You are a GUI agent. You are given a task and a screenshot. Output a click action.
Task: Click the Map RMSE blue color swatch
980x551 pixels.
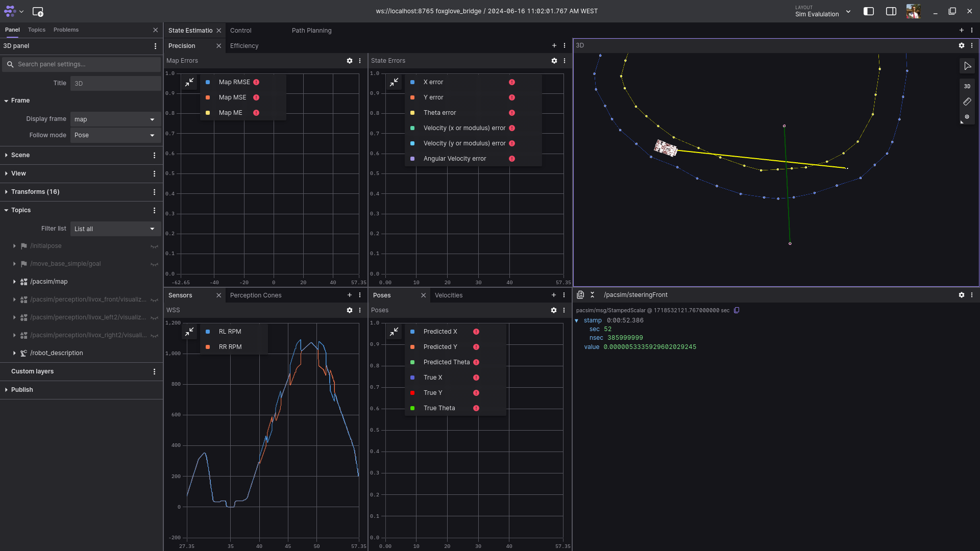[208, 82]
